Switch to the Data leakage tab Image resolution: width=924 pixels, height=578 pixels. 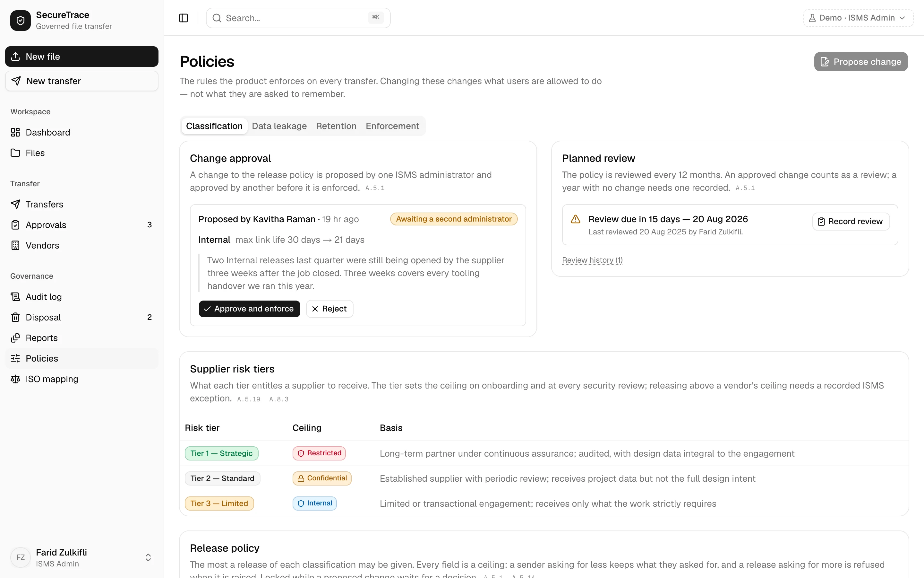(x=279, y=126)
